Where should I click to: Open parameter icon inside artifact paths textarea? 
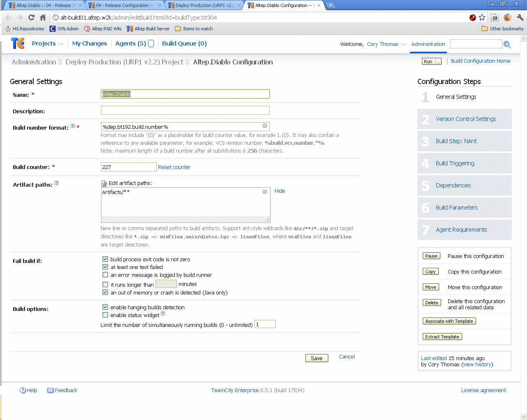tap(265, 192)
